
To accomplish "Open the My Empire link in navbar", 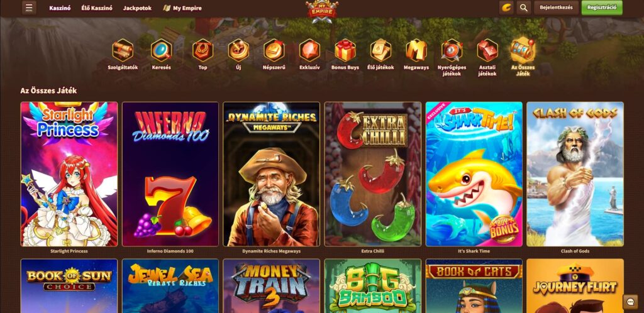I will [x=182, y=8].
